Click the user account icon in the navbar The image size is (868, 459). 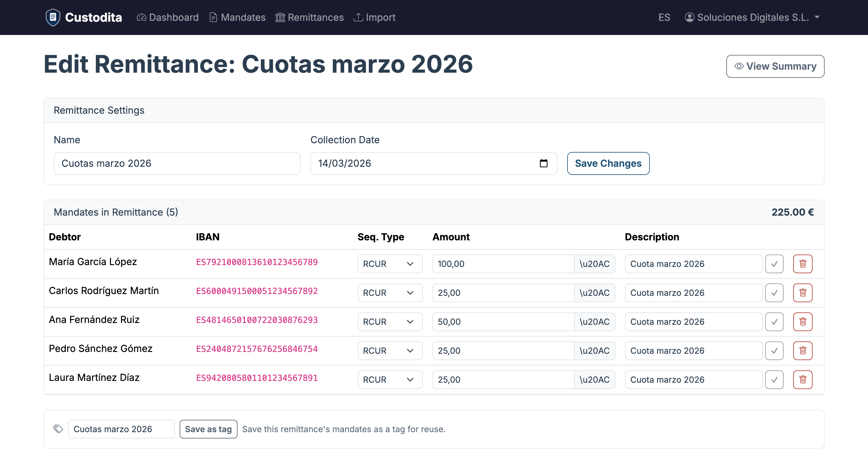click(x=689, y=17)
